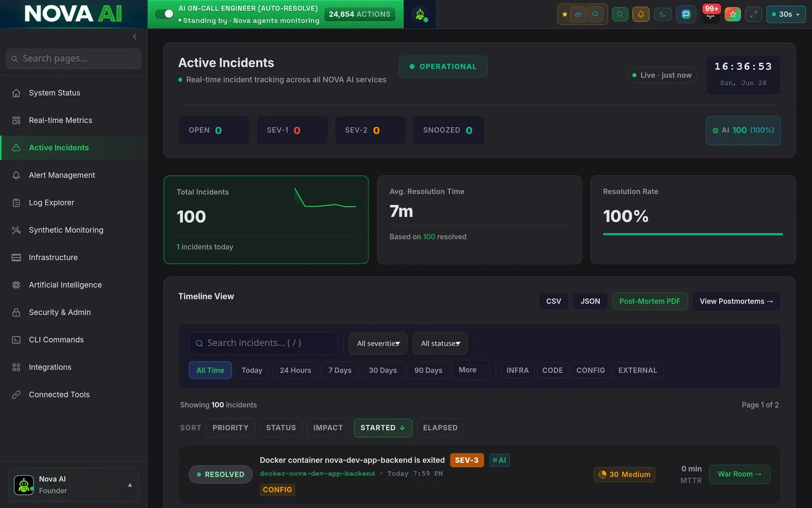This screenshot has height=508, width=812.
Task: Download the Post-Mortem PDF
Action: tap(650, 301)
